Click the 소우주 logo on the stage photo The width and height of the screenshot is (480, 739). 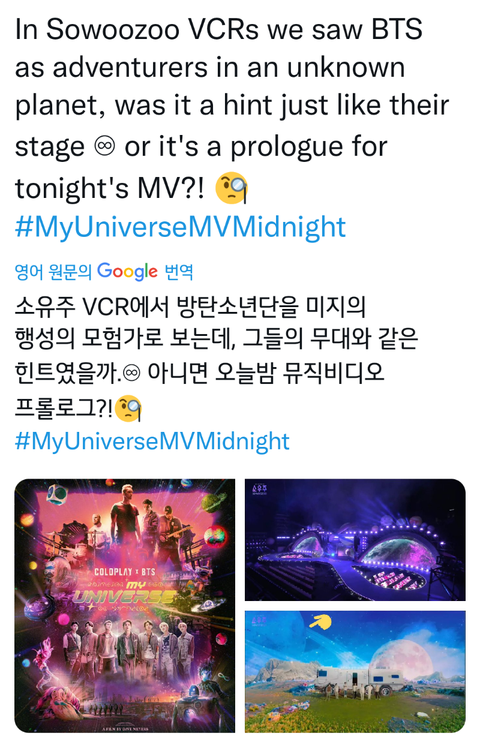click(x=260, y=489)
